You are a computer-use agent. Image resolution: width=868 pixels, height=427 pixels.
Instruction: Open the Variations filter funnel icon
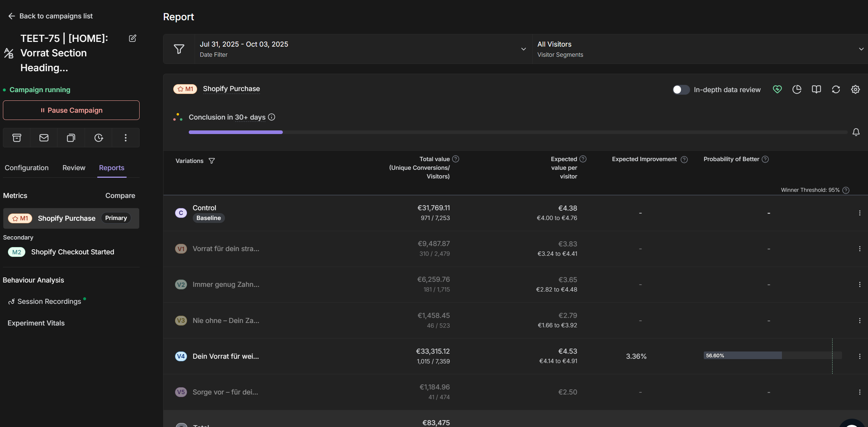click(x=212, y=161)
